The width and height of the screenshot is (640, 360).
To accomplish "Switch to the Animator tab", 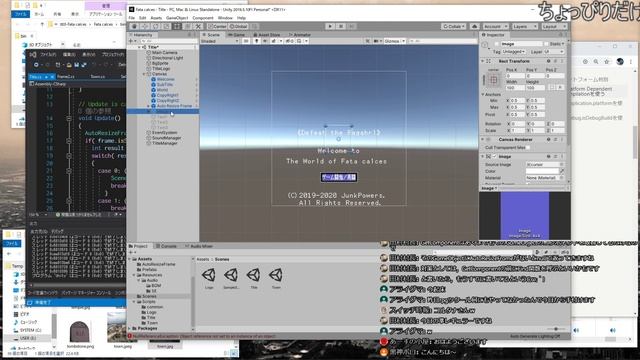I will (x=300, y=35).
